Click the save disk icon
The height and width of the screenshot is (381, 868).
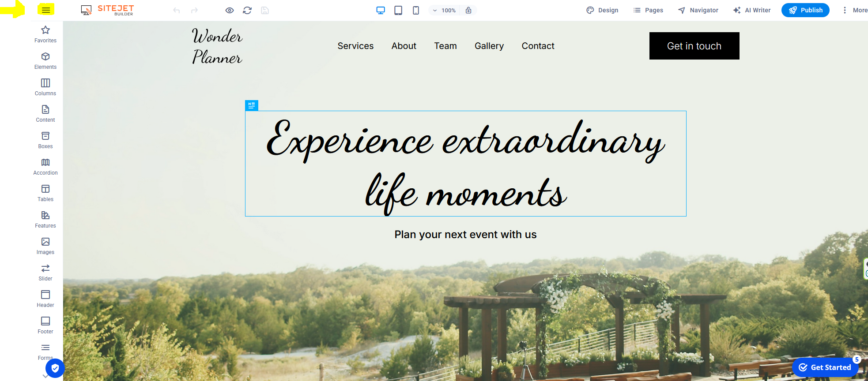pyautogui.click(x=265, y=10)
